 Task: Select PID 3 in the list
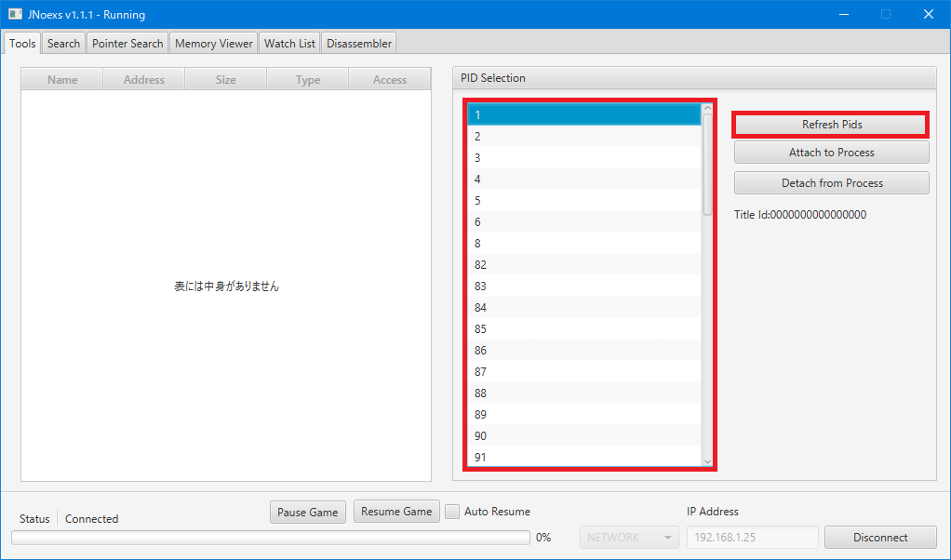[584, 157]
